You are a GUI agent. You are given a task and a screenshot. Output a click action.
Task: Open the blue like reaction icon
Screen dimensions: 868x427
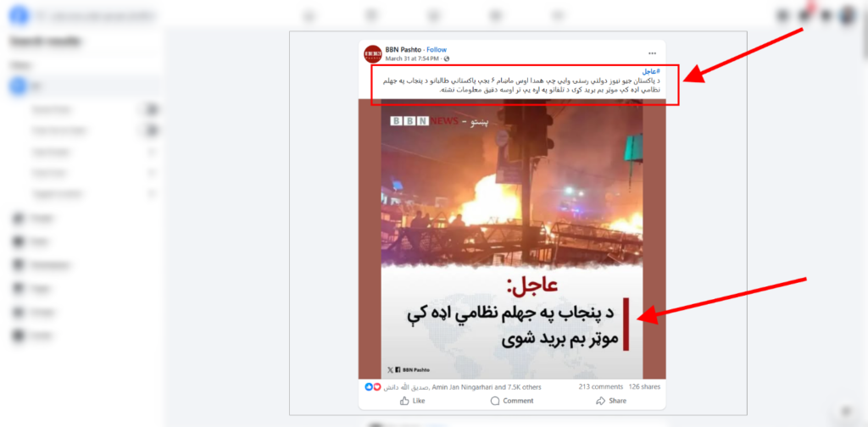(x=368, y=386)
